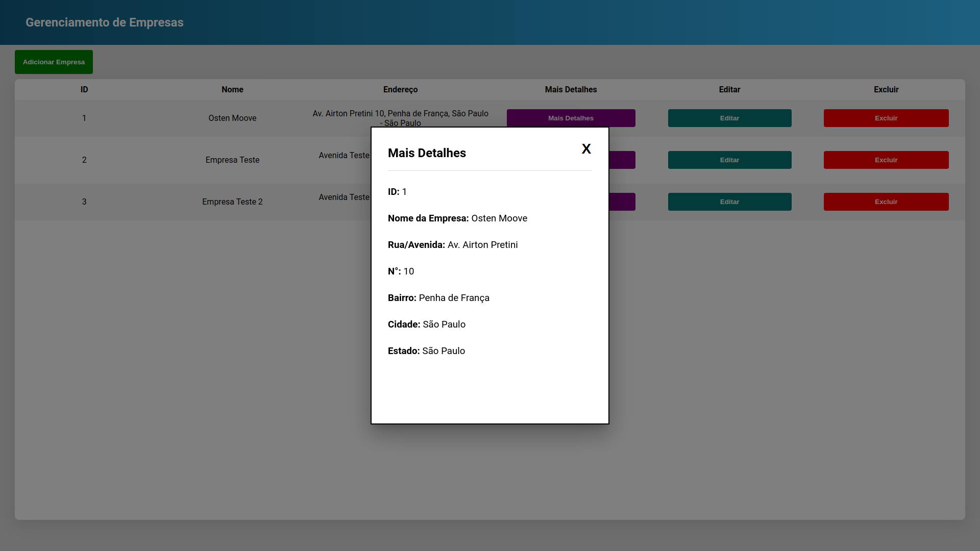Click the Gerenciamento de Empresas title
The height and width of the screenshot is (551, 980).
[x=104, y=22]
